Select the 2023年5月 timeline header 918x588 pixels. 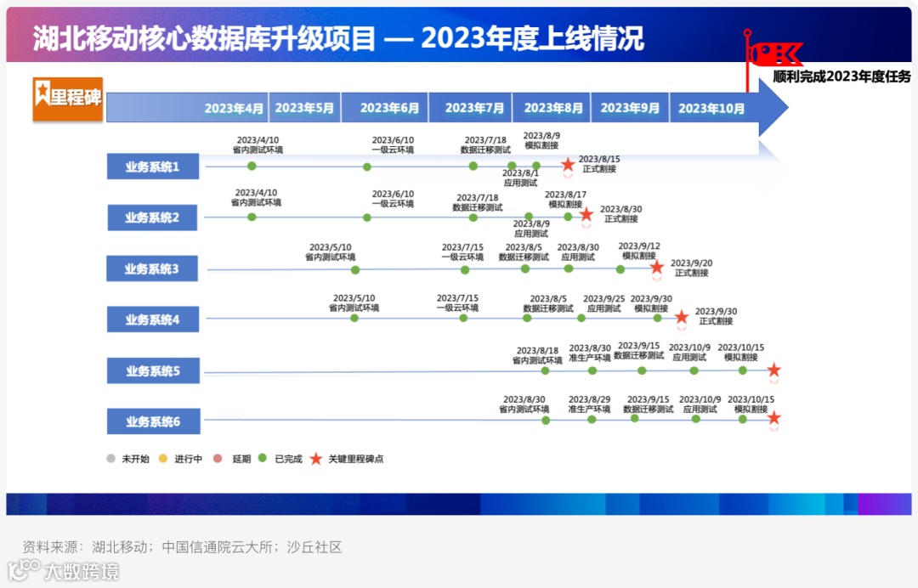click(x=304, y=108)
